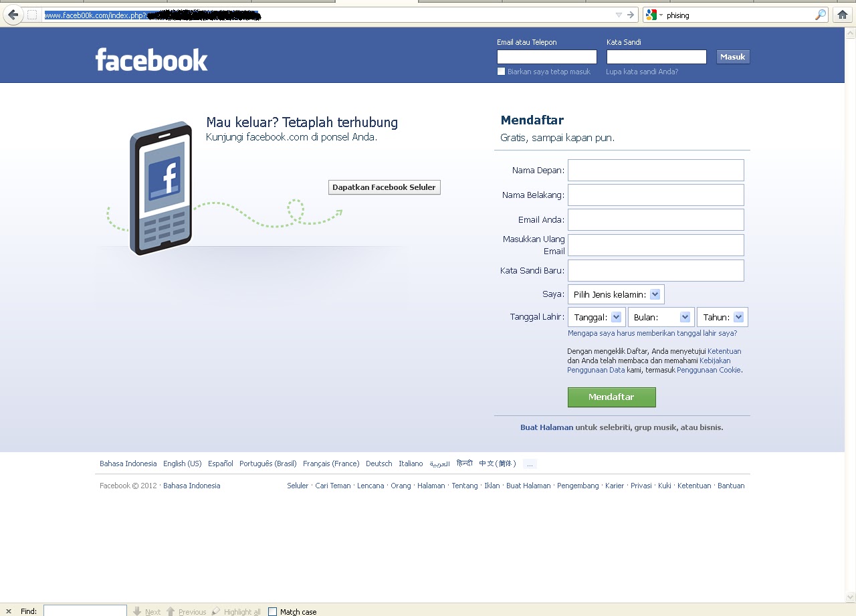The width and height of the screenshot is (856, 616).
Task: Open the Tentang footer link
Action: click(465, 486)
